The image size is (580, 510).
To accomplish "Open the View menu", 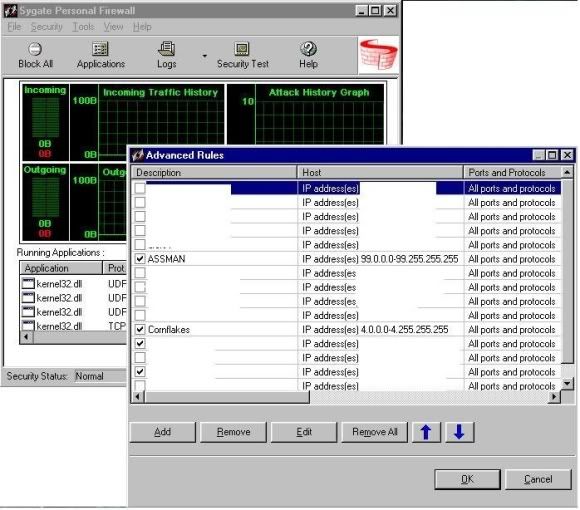I will point(113,27).
